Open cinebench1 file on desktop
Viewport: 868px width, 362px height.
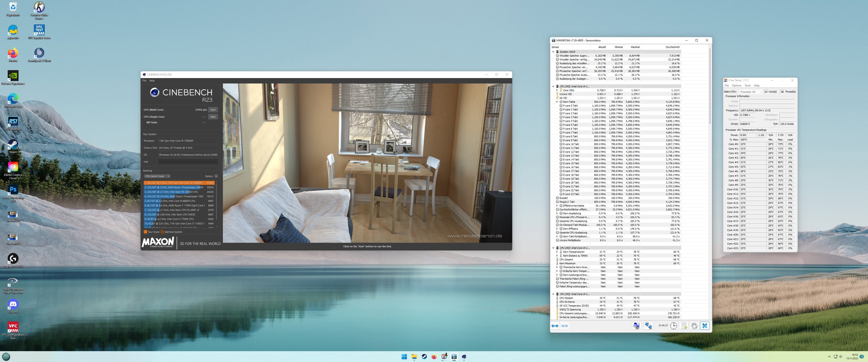tap(13, 216)
